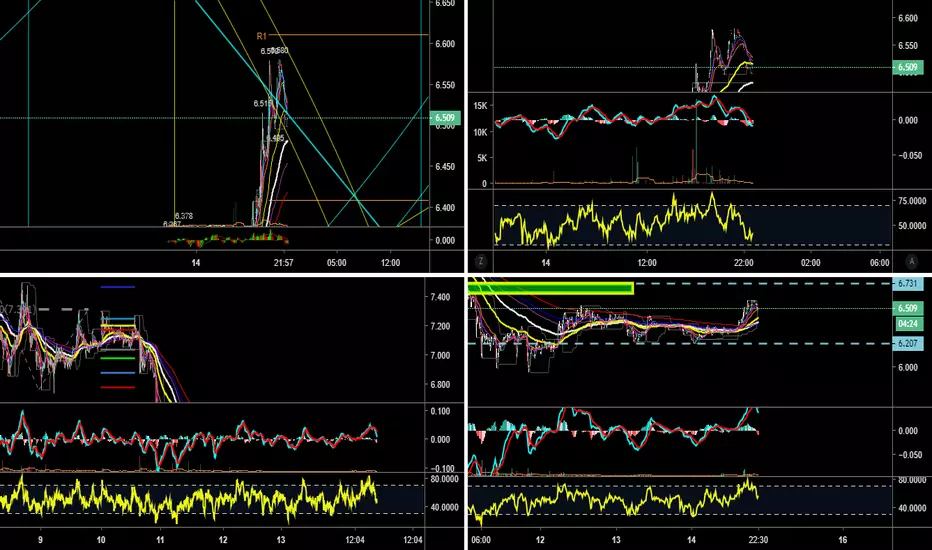Click the 75.0000 RSI scale value

pyautogui.click(x=912, y=201)
